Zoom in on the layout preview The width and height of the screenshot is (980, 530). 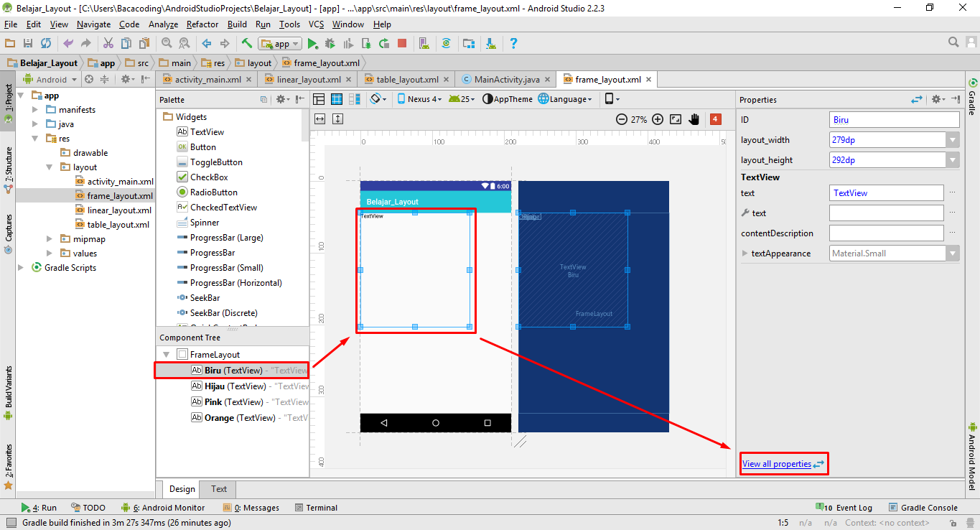tap(658, 119)
